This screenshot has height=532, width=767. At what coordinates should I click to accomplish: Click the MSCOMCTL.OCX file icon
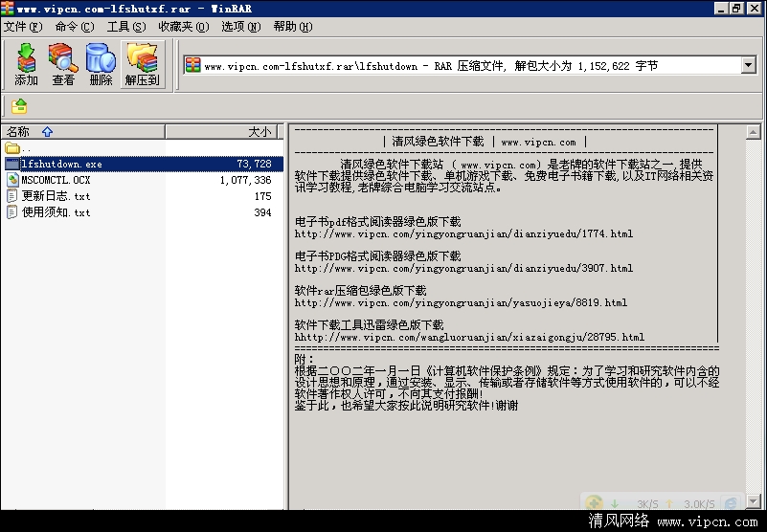(12, 180)
